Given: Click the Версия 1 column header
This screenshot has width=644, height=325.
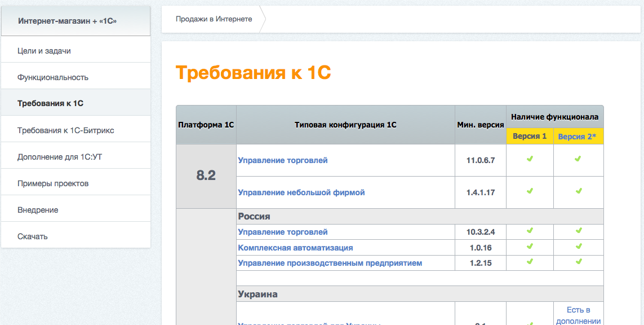Looking at the screenshot, I should click(530, 136).
